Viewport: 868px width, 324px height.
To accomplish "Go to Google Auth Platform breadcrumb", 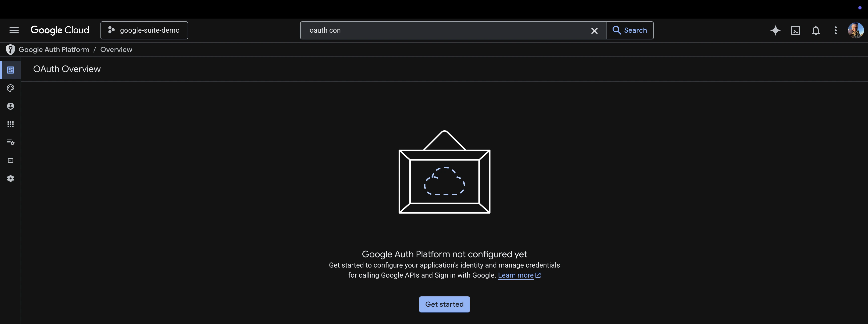I will click(x=54, y=49).
